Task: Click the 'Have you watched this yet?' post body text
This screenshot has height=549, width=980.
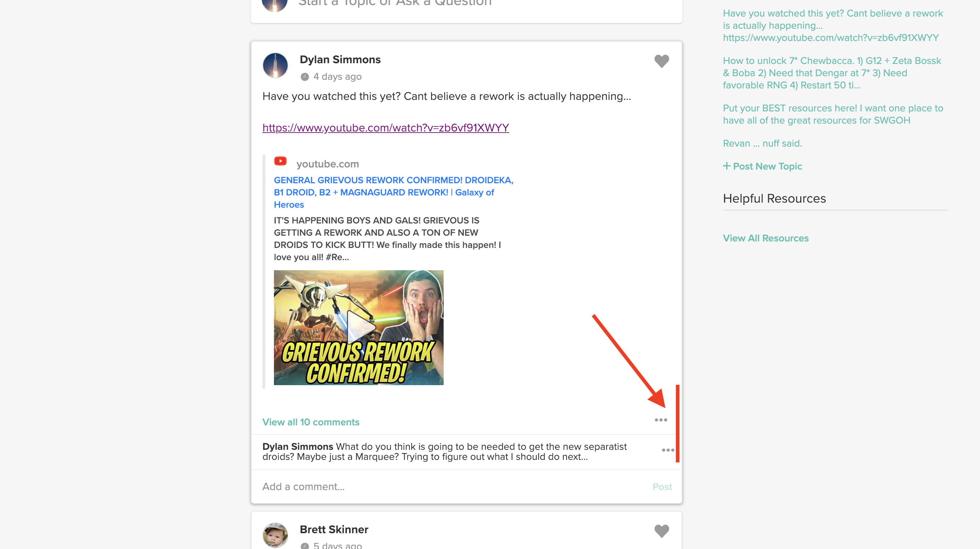Action: [447, 96]
